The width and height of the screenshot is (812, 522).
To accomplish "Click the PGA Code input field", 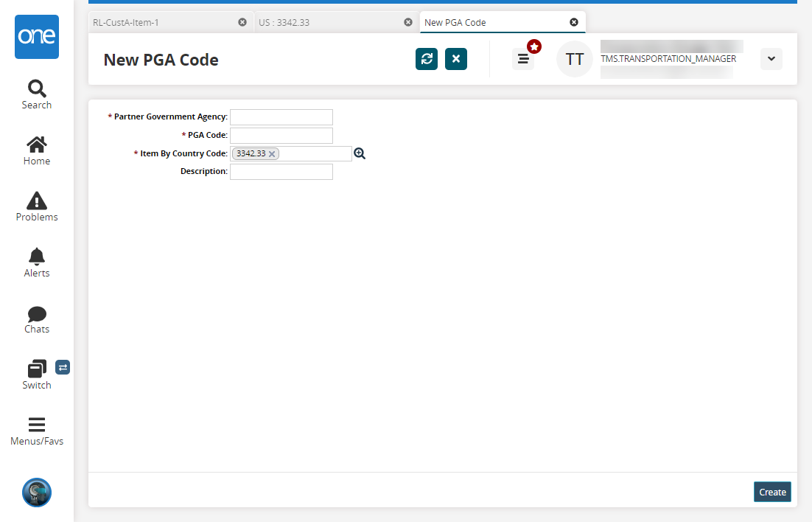I will [x=281, y=136].
